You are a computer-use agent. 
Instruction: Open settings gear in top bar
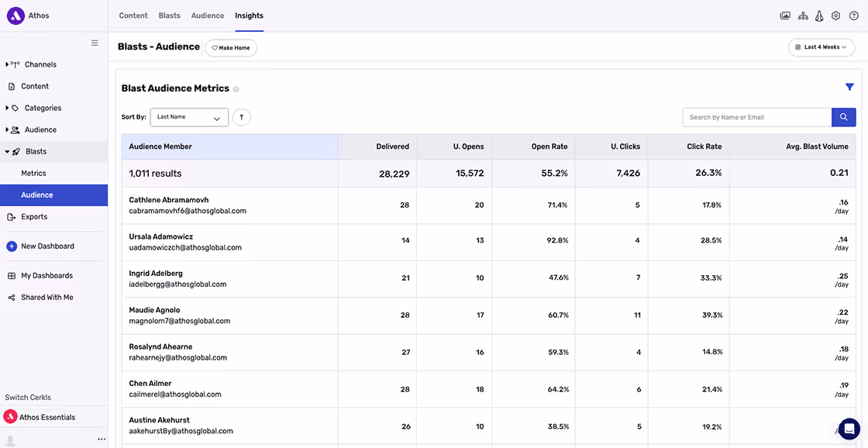836,16
